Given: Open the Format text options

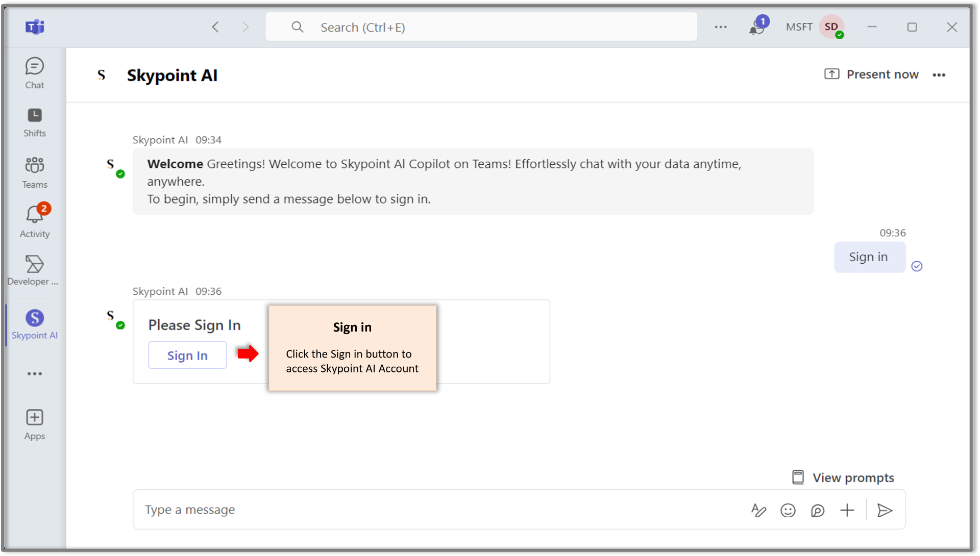Looking at the screenshot, I should [x=758, y=510].
